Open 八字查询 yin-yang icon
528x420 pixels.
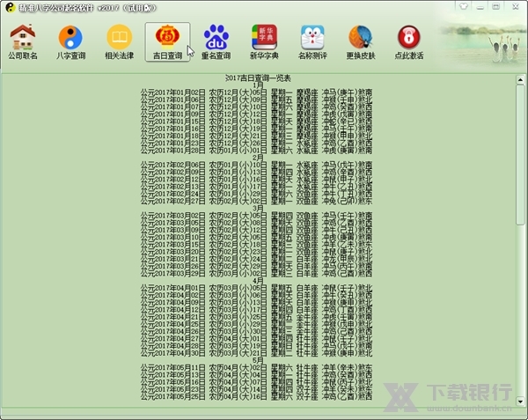point(70,41)
